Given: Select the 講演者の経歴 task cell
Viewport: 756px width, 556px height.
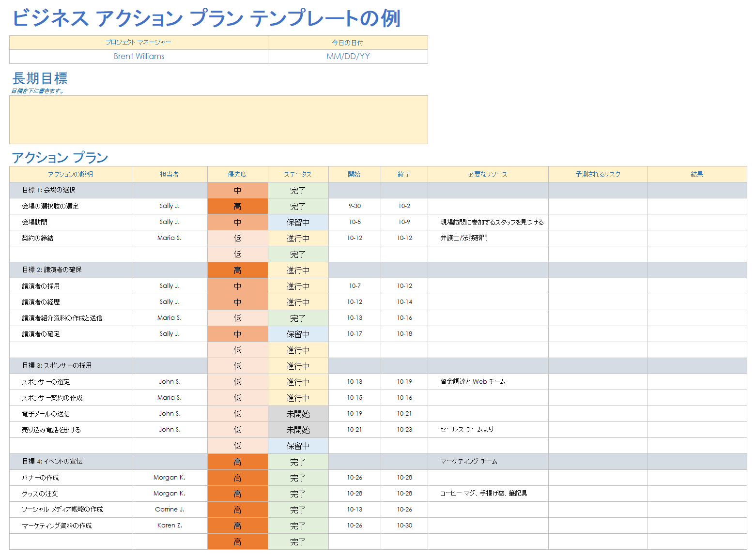Looking at the screenshot, I should 71,302.
